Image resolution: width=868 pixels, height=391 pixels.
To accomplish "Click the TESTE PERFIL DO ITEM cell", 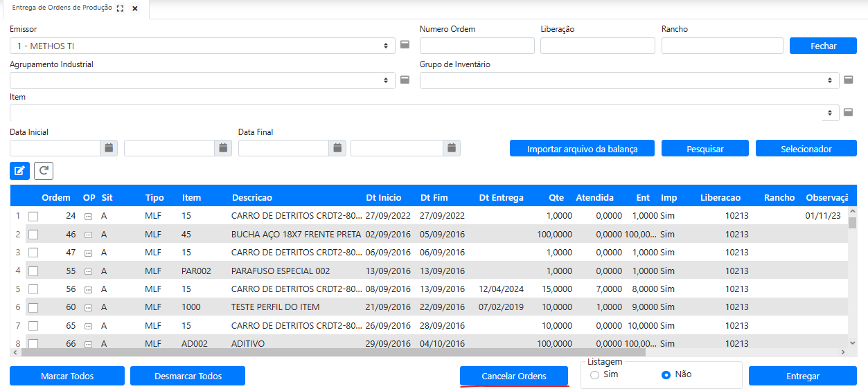I will (x=276, y=307).
